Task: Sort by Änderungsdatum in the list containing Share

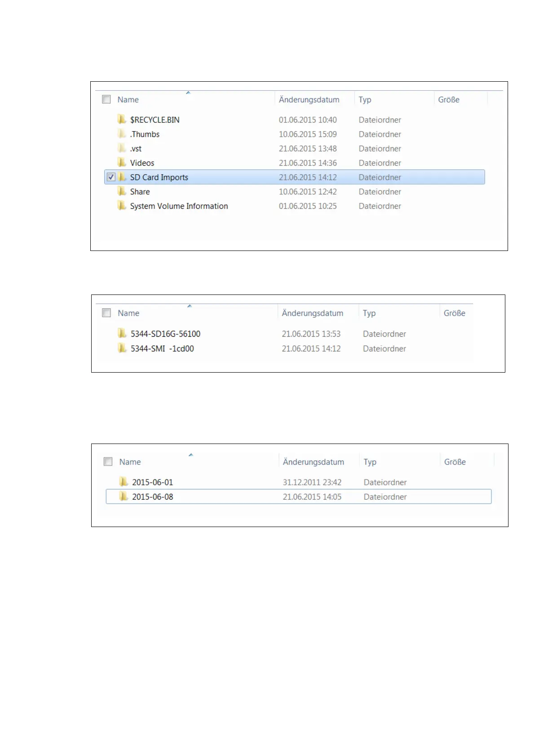Action: tap(309, 100)
